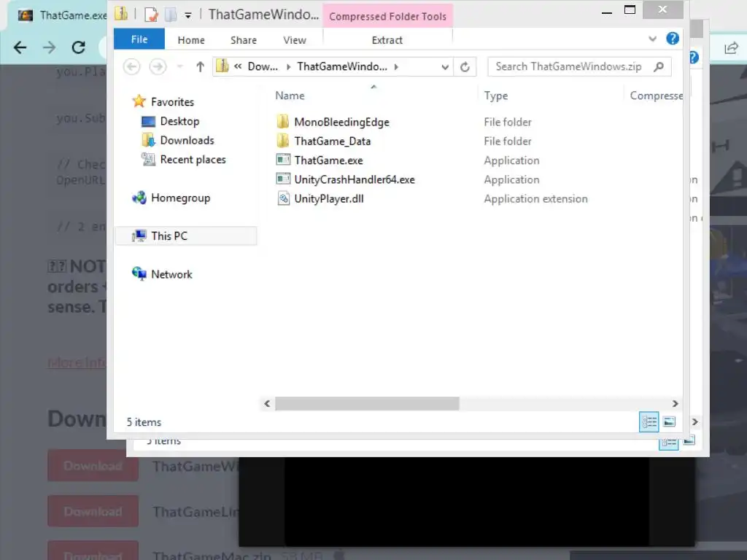
Task: Click the browser share icon
Action: (731, 48)
